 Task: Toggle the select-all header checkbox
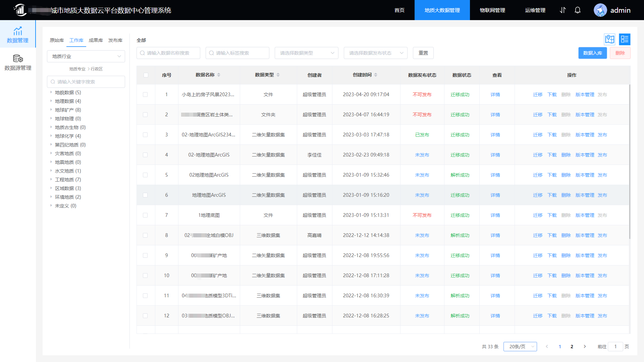click(x=146, y=75)
